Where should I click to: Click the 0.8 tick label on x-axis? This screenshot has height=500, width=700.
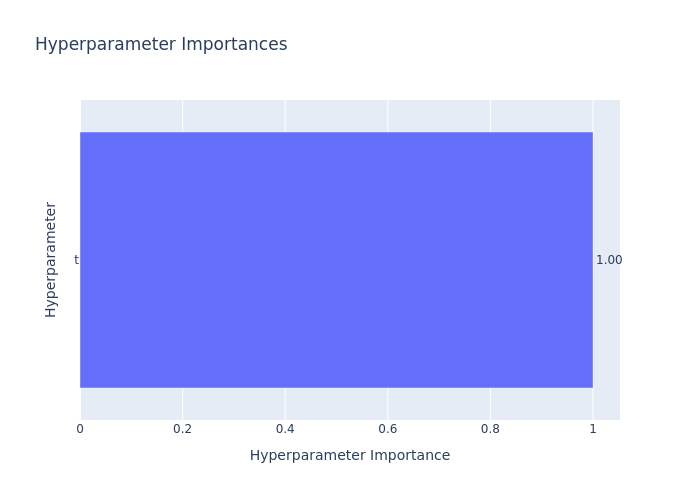click(x=490, y=429)
